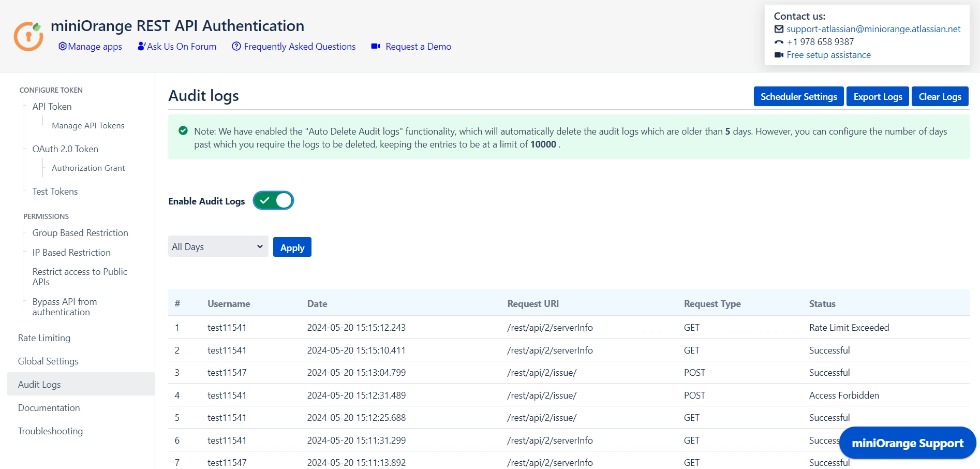The height and width of the screenshot is (469, 980).
Task: Open the miniOrange Support chat widget
Action: (x=908, y=443)
